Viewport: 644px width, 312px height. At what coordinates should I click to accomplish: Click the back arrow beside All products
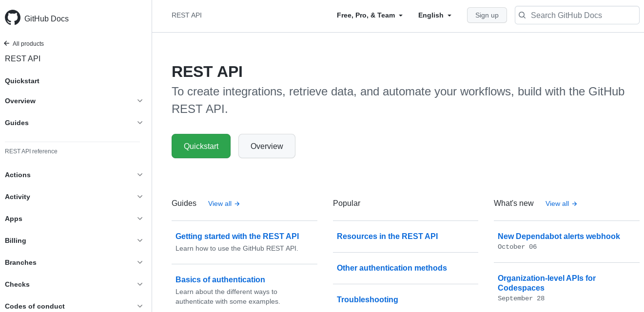tap(7, 43)
